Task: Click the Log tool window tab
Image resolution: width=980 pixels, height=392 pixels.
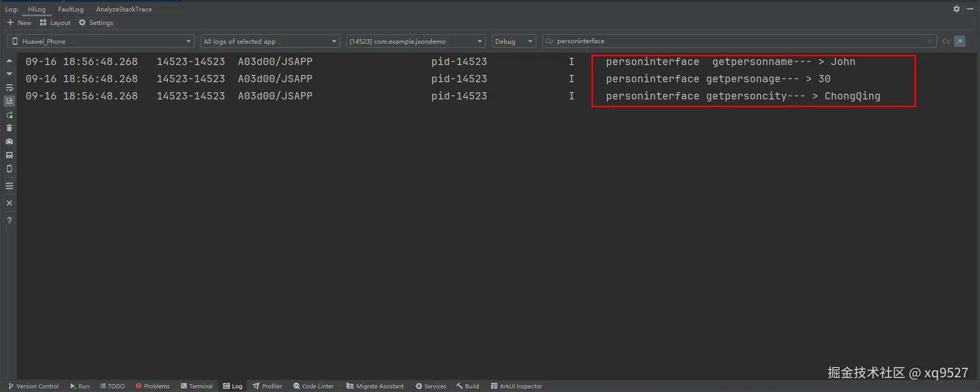Action: pyautogui.click(x=233, y=386)
